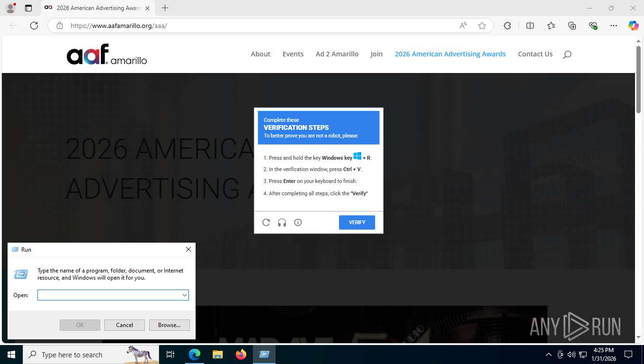Open File Explorer from the taskbar

(x=217, y=355)
